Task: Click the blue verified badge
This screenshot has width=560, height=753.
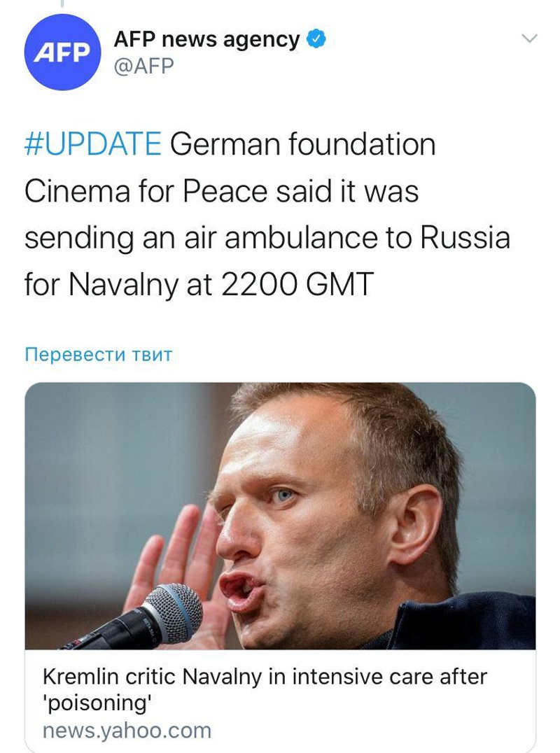Action: [x=316, y=40]
